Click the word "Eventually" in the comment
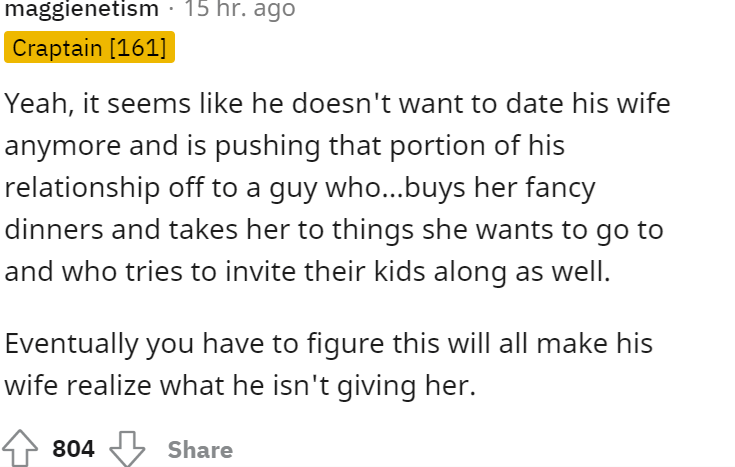 click(75, 344)
